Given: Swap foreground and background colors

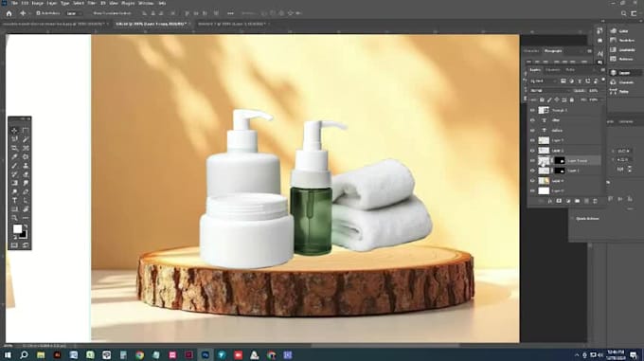Looking at the screenshot, I should 25,226.
